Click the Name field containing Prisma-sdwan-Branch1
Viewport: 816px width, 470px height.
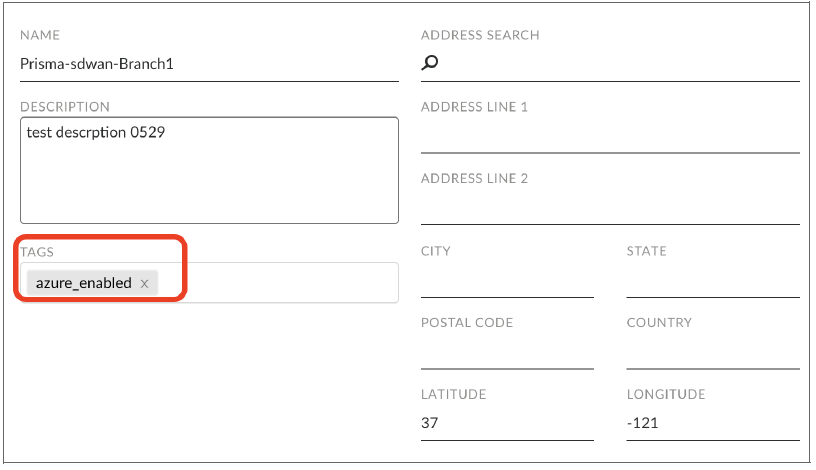coord(209,64)
